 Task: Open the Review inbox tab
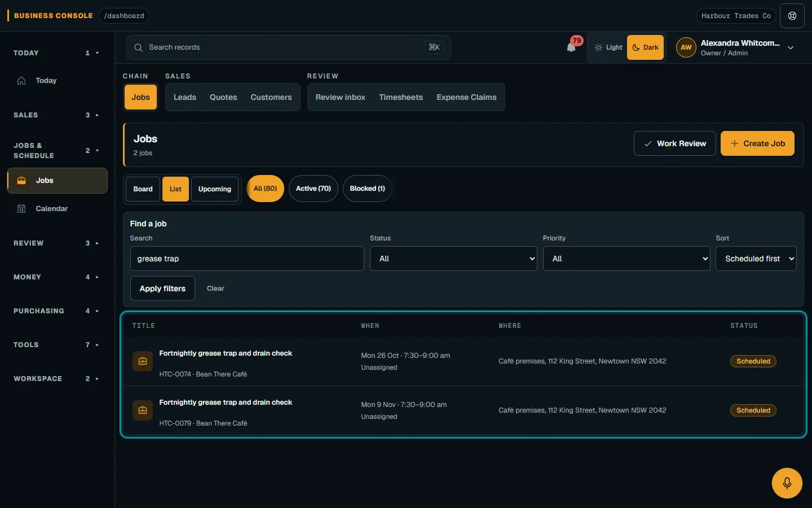point(341,97)
